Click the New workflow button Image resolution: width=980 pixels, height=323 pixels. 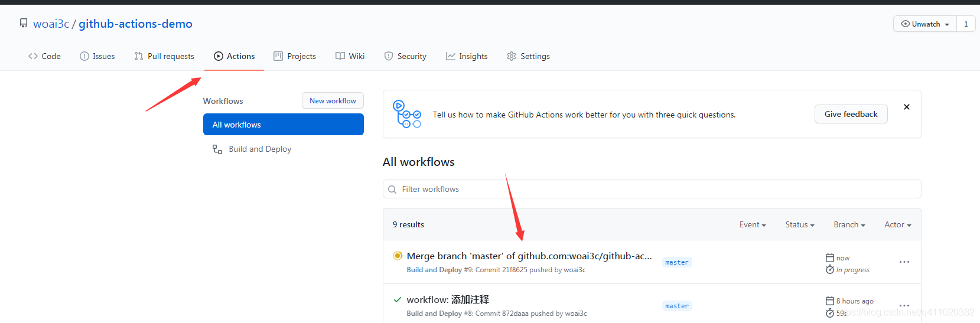[x=333, y=101]
